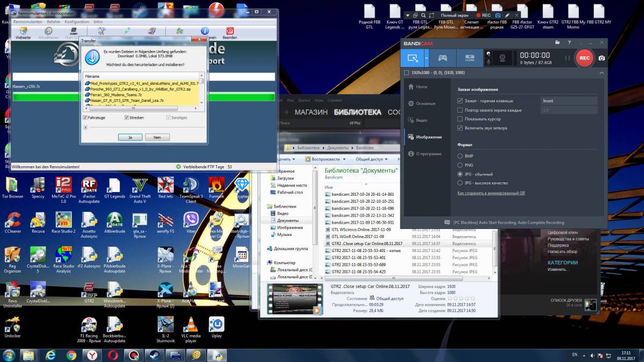Click Beenden icon in Autoupdater toolbar
This screenshot has height=362, width=644.
[230, 32]
